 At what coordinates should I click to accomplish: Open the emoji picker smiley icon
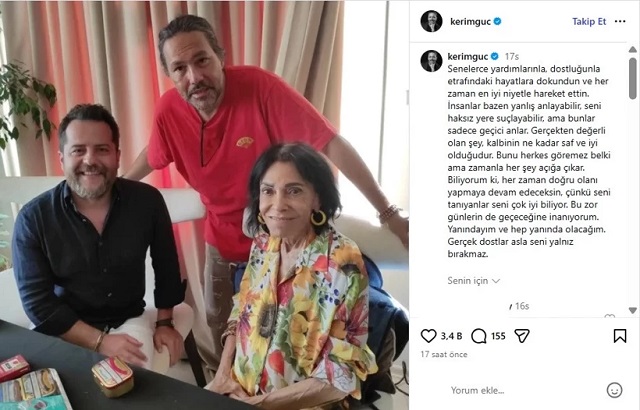(x=614, y=390)
